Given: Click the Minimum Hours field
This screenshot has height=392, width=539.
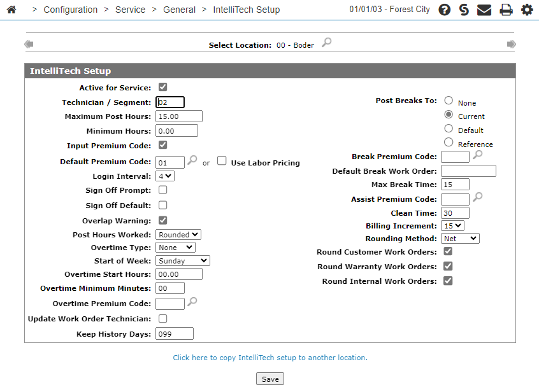Looking at the screenshot, I should tap(176, 131).
